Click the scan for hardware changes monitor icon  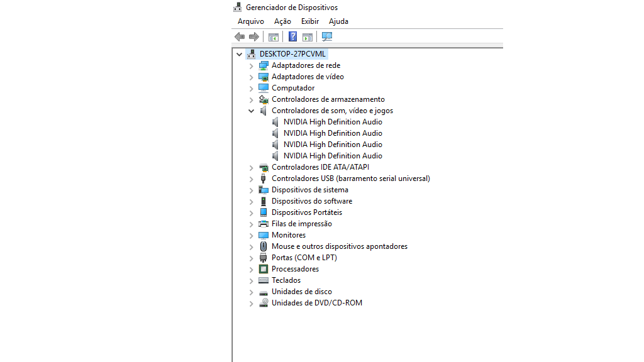point(327,36)
